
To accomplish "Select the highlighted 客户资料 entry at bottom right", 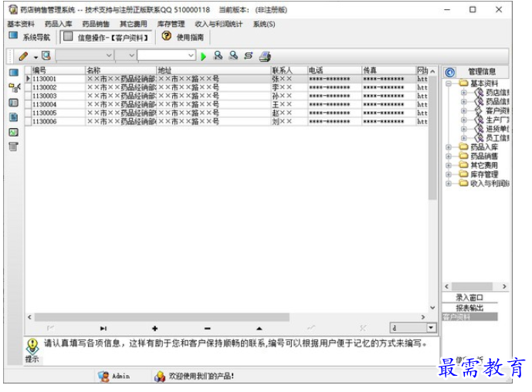I will click(x=469, y=317).
